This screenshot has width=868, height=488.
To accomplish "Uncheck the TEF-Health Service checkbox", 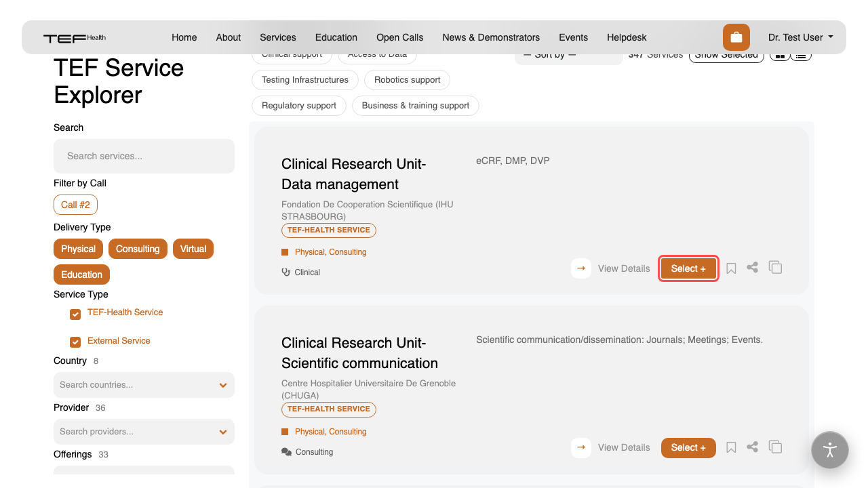I will tap(75, 314).
